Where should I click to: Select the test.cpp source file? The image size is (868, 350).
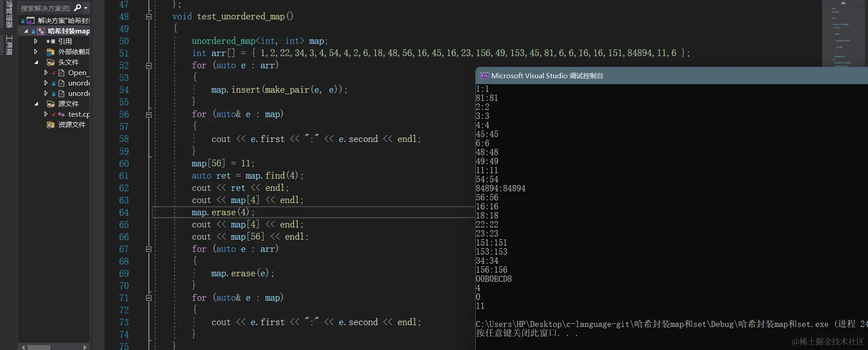pos(79,114)
